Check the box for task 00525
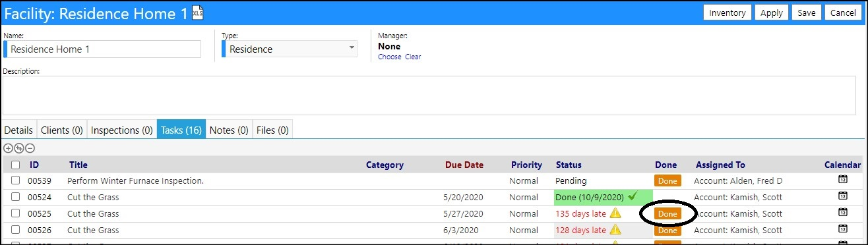This screenshot has width=868, height=245. [x=16, y=213]
